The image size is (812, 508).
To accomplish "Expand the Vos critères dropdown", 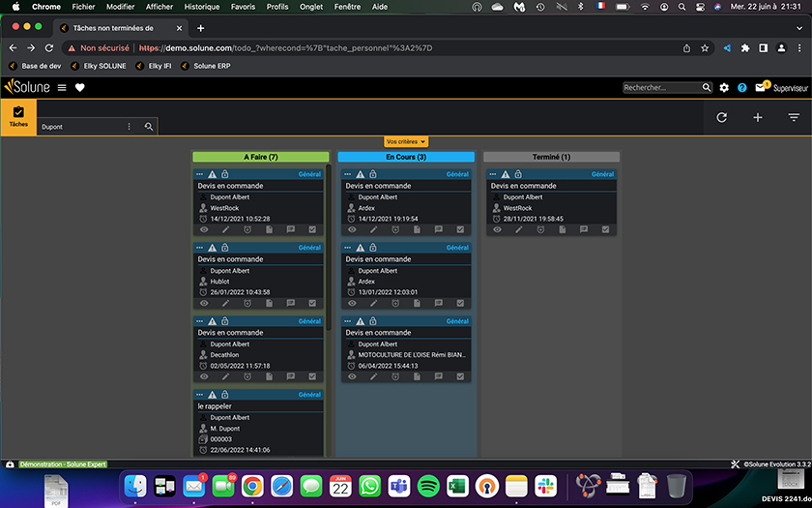I will click(x=406, y=141).
